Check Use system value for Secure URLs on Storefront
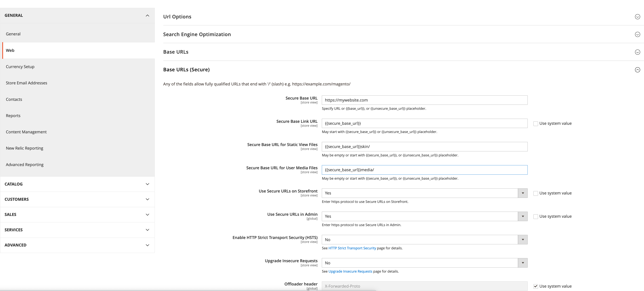Image resolution: width=644 pixels, height=291 pixels. [x=536, y=193]
